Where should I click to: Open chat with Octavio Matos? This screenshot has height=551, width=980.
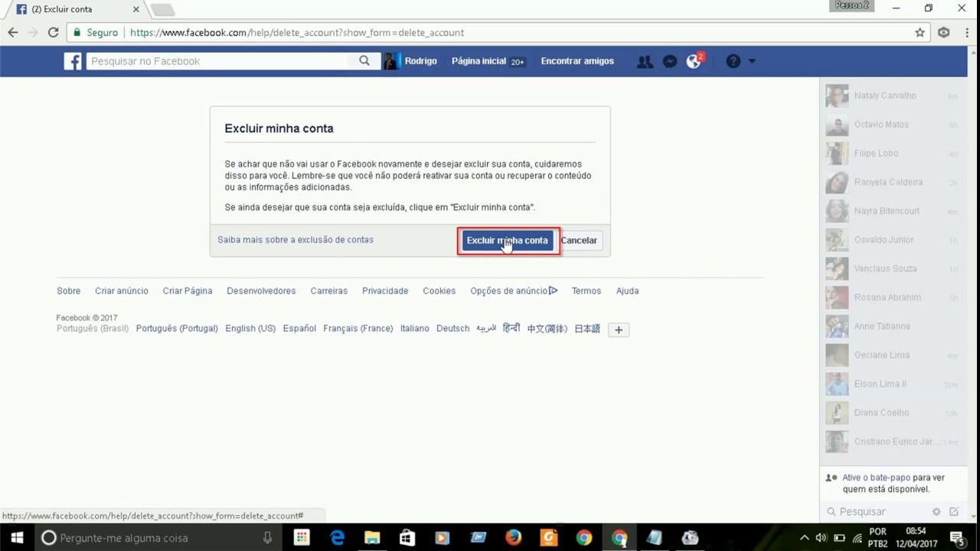pyautogui.click(x=892, y=125)
